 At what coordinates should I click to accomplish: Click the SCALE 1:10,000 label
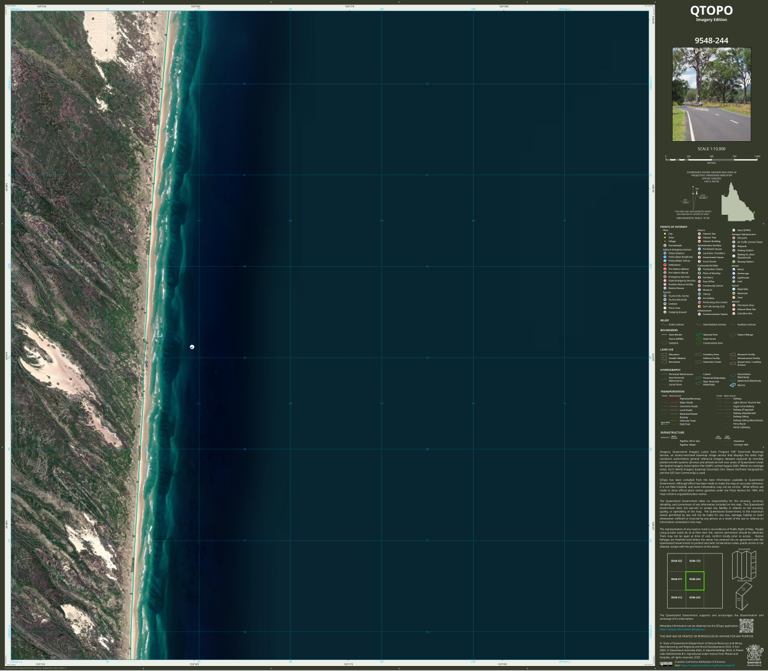pyautogui.click(x=711, y=148)
